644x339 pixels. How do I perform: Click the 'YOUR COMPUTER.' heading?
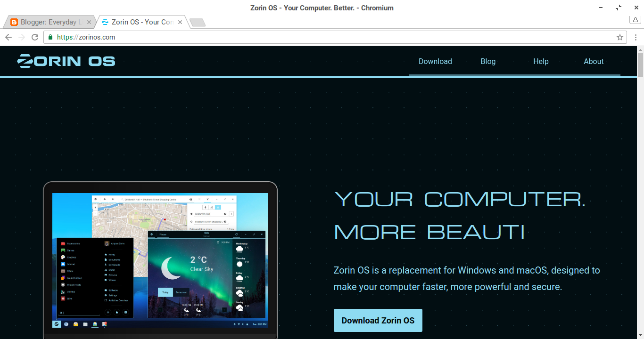click(x=460, y=200)
